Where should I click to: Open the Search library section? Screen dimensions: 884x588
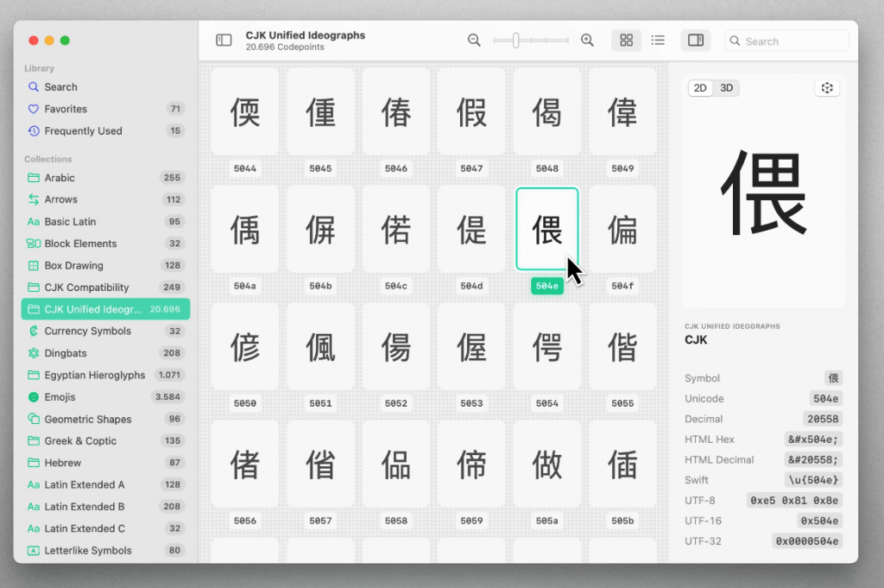61,86
